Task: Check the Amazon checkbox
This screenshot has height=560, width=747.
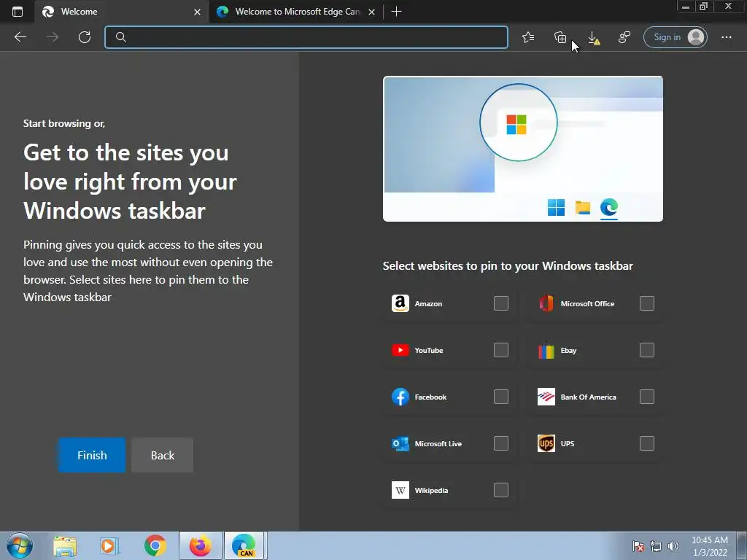Action: coord(500,303)
